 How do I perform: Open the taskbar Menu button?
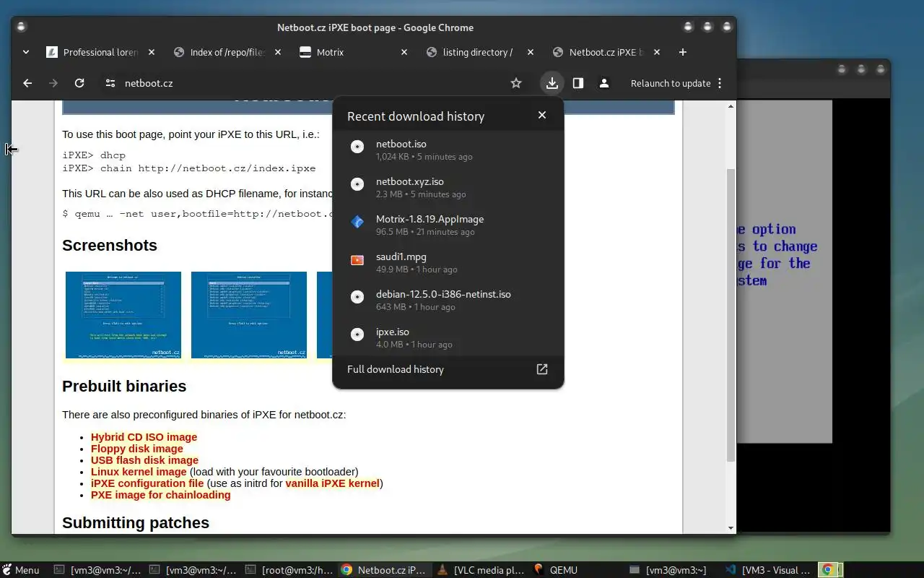tap(21, 570)
